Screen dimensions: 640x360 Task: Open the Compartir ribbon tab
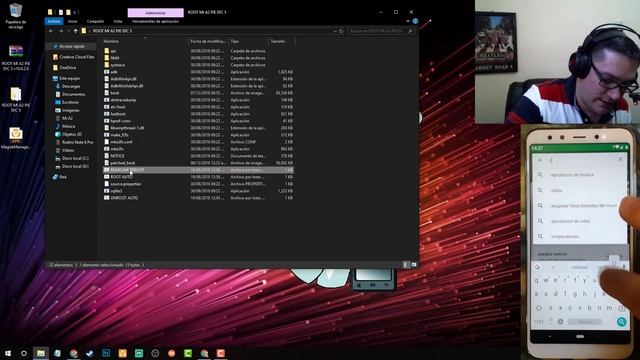point(95,21)
